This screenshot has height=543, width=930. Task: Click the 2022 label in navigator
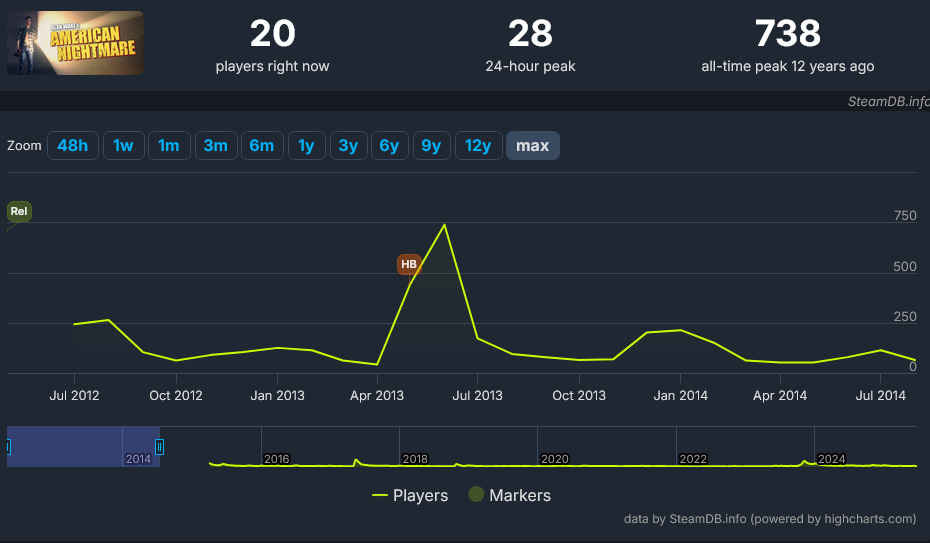click(x=693, y=459)
